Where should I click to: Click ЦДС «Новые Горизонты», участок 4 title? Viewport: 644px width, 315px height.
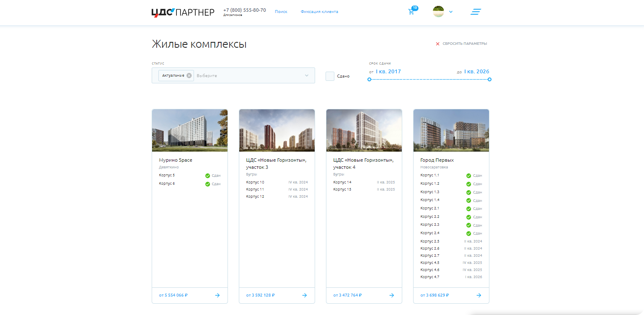[363, 163]
